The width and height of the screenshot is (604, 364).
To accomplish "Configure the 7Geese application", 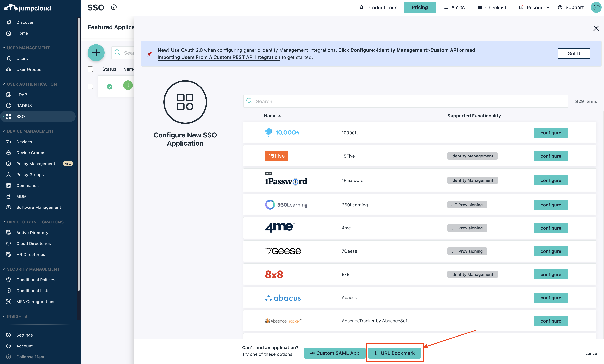I will (x=551, y=251).
